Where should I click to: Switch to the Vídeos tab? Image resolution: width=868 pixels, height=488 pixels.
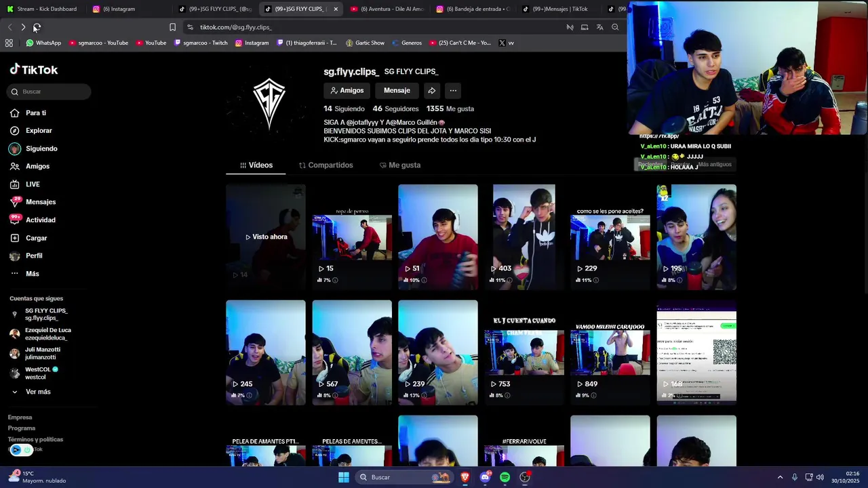coord(256,165)
